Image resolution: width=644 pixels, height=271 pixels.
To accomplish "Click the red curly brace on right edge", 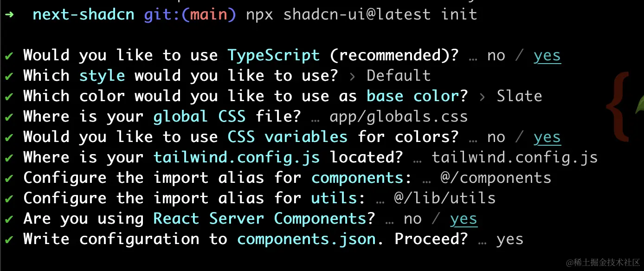I will [618, 107].
